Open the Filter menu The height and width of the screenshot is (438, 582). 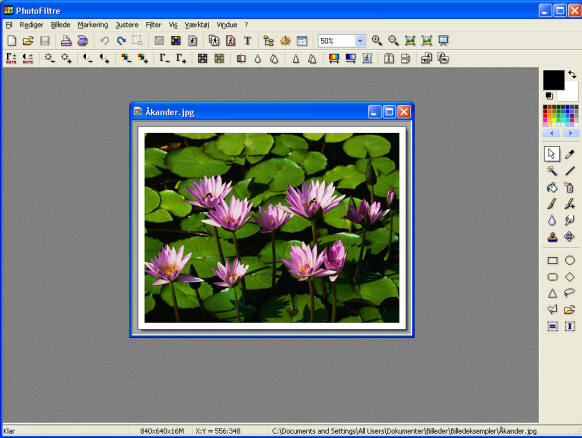[153, 25]
